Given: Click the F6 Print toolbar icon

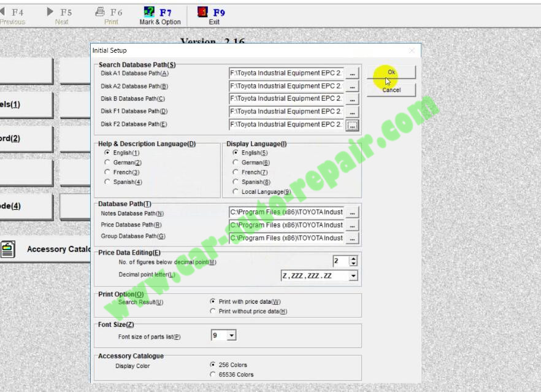Looking at the screenshot, I should coord(100,12).
